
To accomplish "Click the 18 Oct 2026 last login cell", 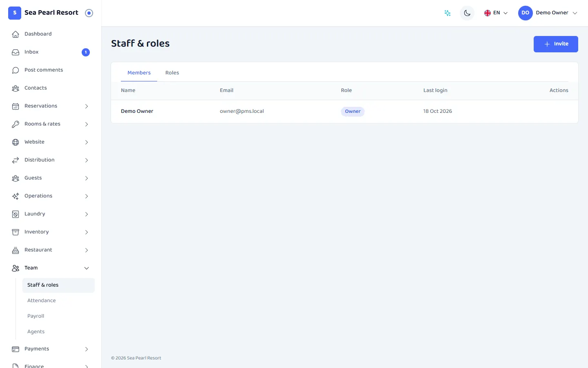I will 438,111.
